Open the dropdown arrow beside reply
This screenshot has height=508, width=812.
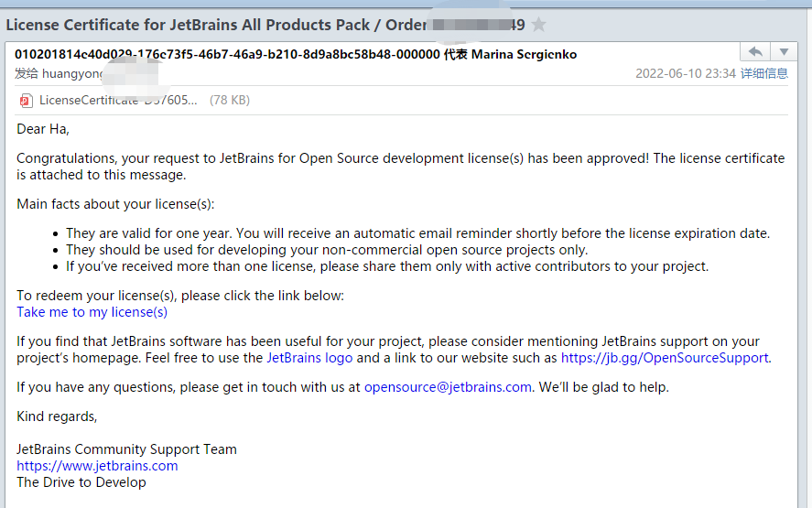[784, 53]
